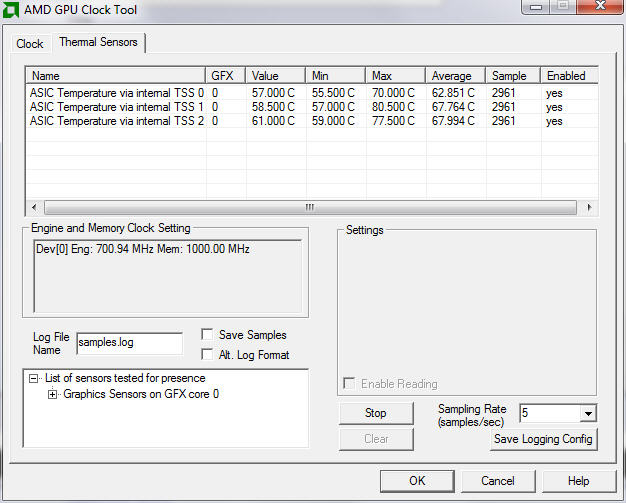Click the AMD logo icon in title bar
The image size is (626, 503).
(x=10, y=9)
